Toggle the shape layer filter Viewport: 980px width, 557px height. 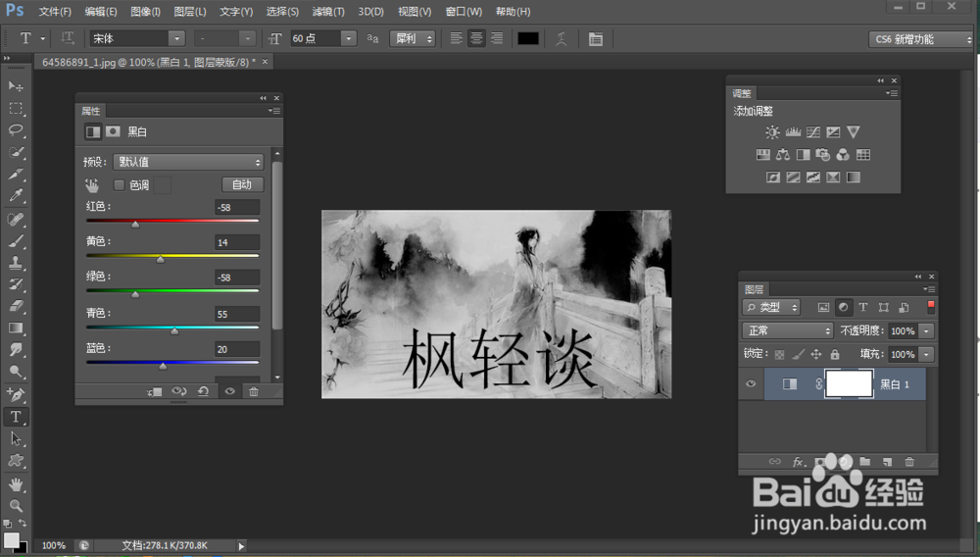pos(883,307)
